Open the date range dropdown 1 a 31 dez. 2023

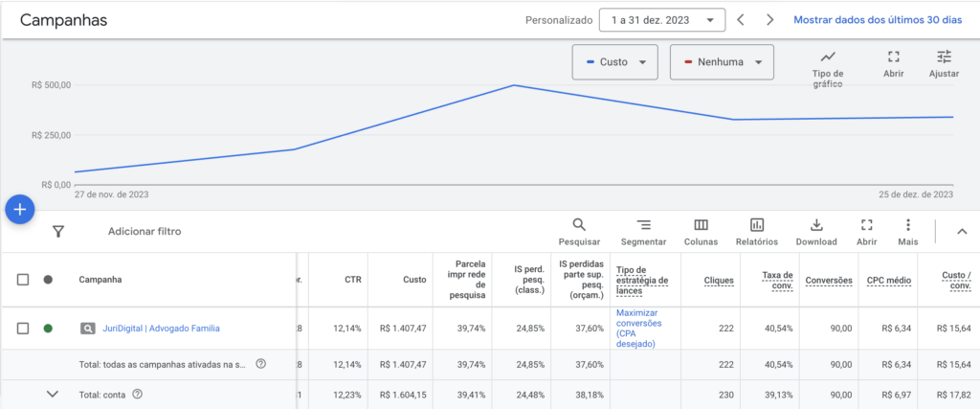[661, 19]
